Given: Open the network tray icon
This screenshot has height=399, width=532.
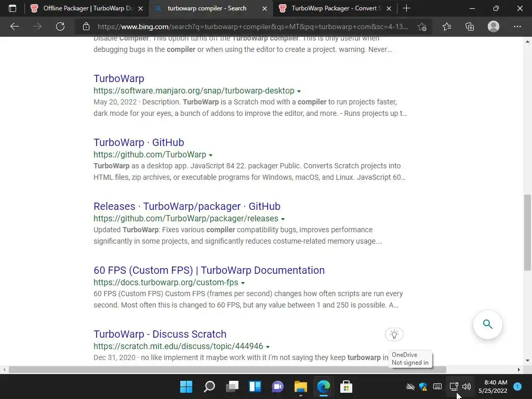Looking at the screenshot, I should coord(454,387).
